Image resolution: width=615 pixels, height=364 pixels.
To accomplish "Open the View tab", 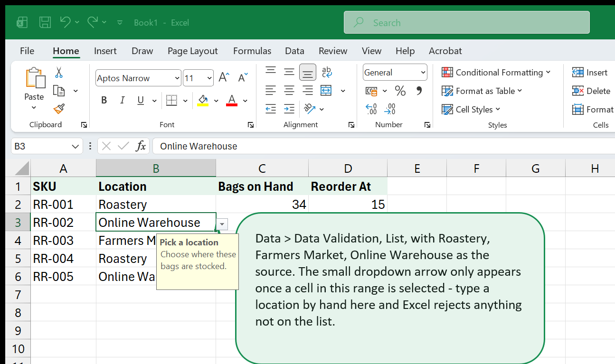I will pyautogui.click(x=371, y=51).
